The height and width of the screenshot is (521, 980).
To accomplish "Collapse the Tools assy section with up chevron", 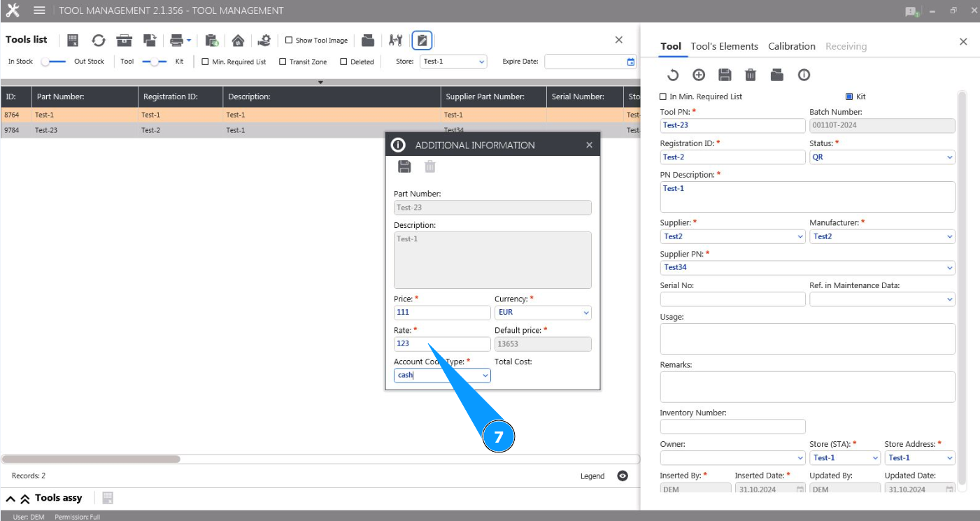I will (x=10, y=499).
